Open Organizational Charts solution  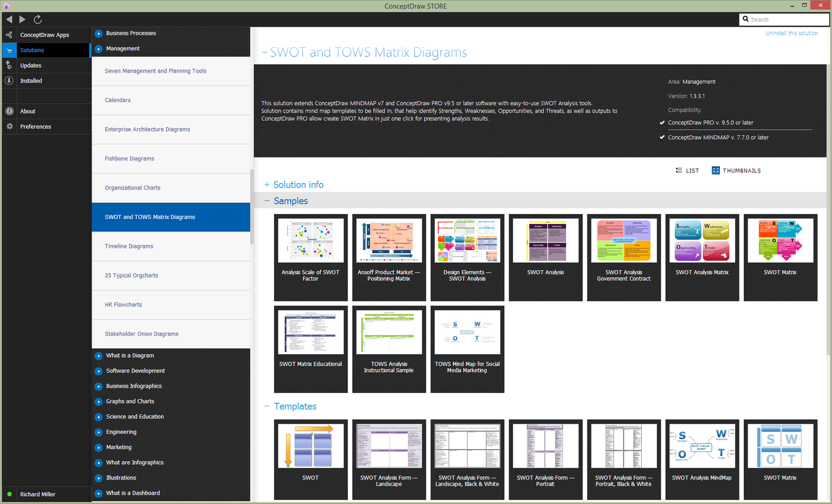click(x=171, y=188)
